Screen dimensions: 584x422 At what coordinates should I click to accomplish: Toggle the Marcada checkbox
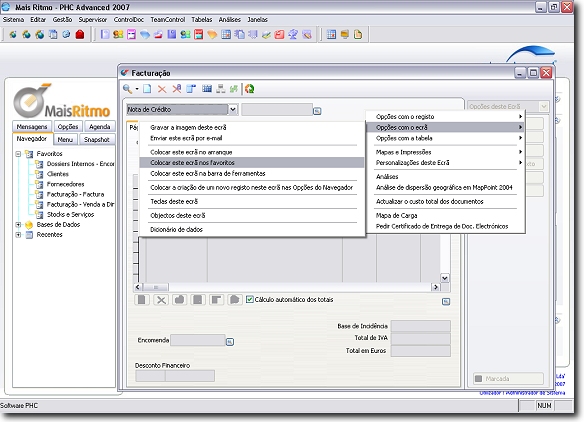click(x=479, y=379)
